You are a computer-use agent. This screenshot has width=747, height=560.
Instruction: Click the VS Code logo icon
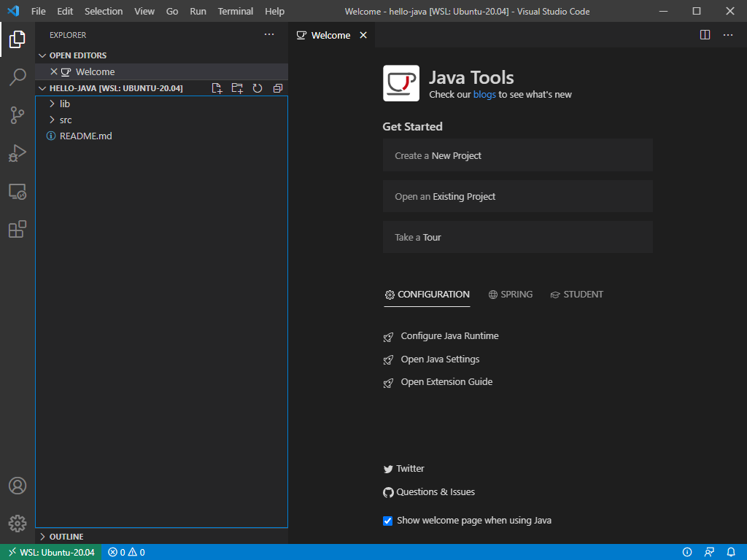(13, 10)
